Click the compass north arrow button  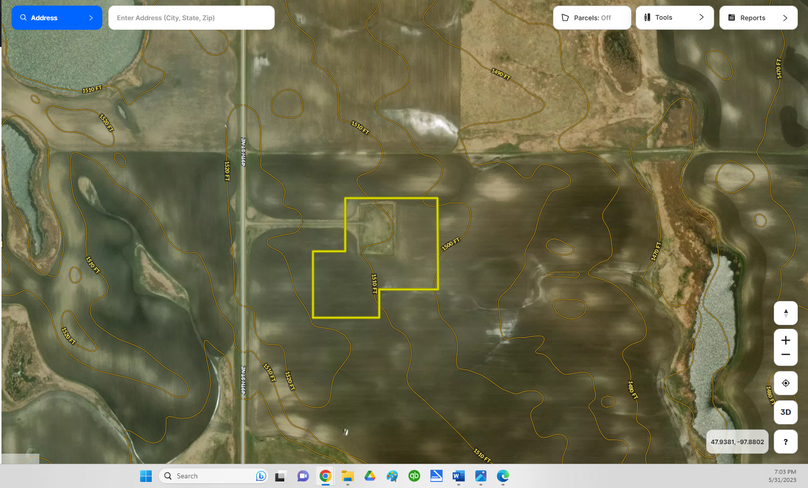pos(785,313)
